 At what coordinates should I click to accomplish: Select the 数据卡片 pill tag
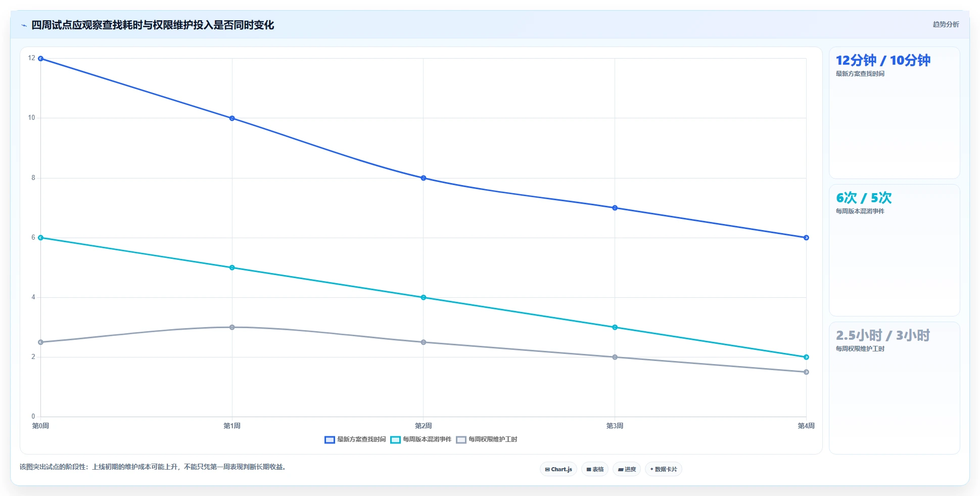[x=664, y=469]
